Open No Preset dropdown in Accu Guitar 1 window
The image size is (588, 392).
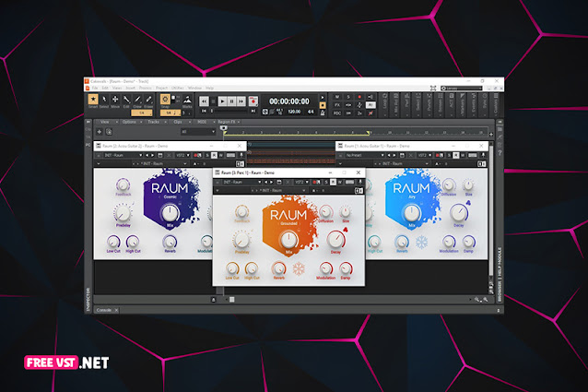click(x=365, y=155)
